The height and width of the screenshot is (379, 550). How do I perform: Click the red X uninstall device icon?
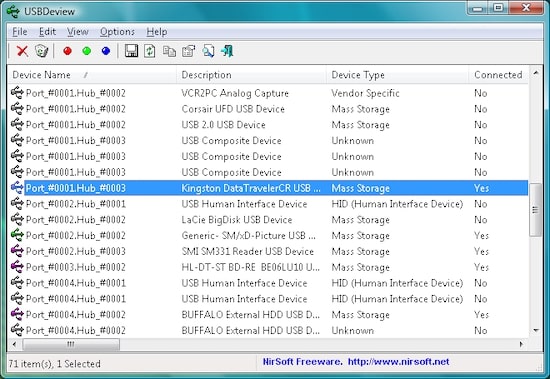pos(22,51)
